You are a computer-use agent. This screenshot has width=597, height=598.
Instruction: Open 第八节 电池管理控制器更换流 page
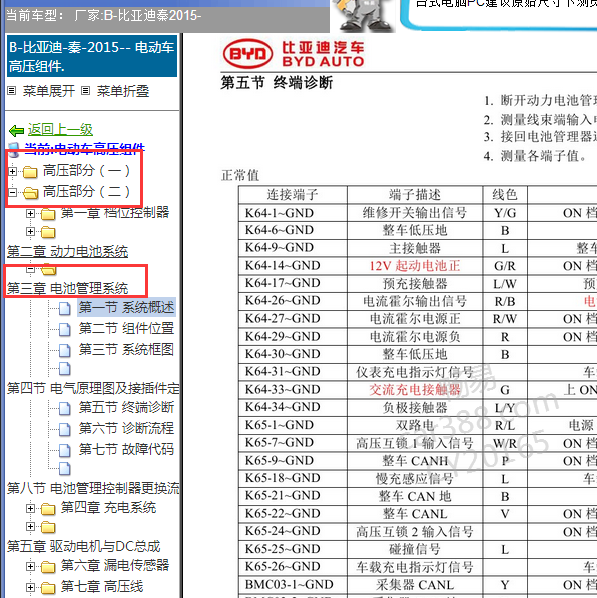point(93,488)
